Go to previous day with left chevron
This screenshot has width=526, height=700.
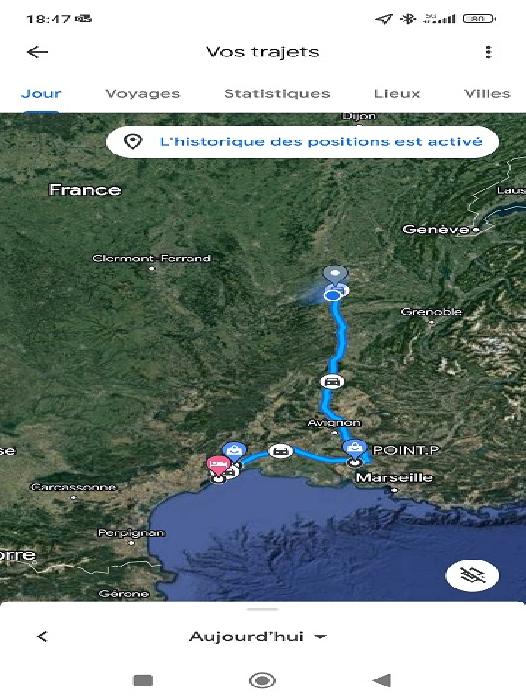pos(42,637)
